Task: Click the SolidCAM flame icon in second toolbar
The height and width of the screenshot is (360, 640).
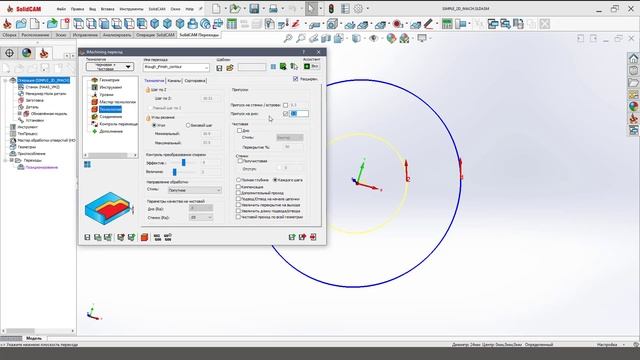Action: click(x=7, y=24)
